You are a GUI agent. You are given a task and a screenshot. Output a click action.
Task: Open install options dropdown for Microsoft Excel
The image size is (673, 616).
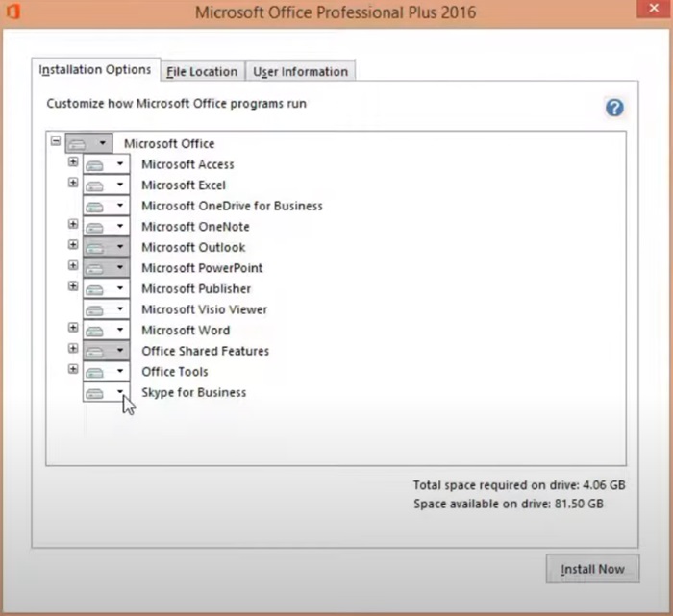click(106, 185)
